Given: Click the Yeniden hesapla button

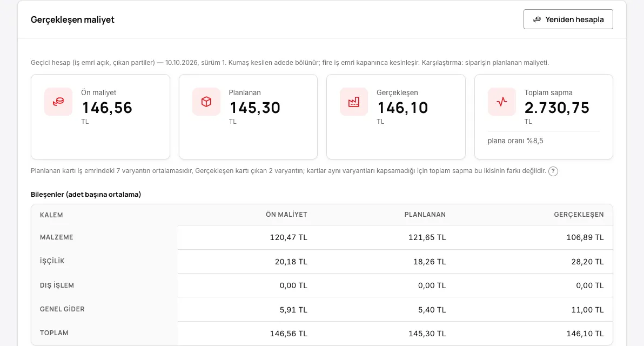Looking at the screenshot, I should (568, 19).
